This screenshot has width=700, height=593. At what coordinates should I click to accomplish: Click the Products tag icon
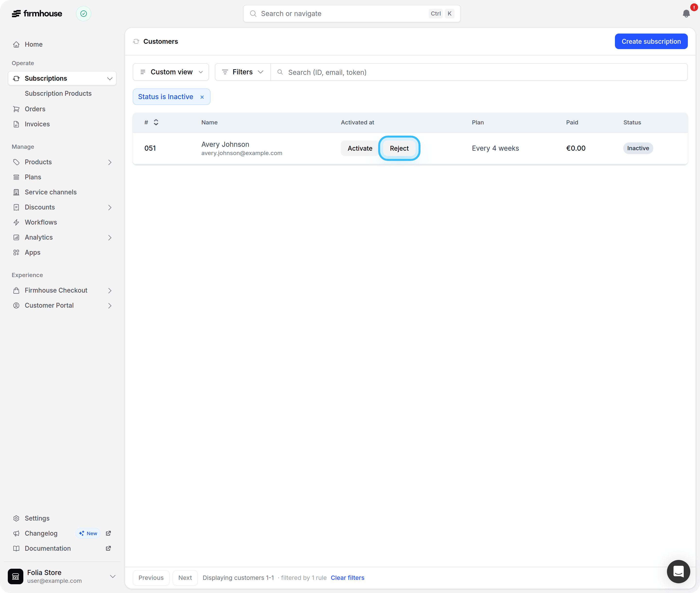pos(16,162)
